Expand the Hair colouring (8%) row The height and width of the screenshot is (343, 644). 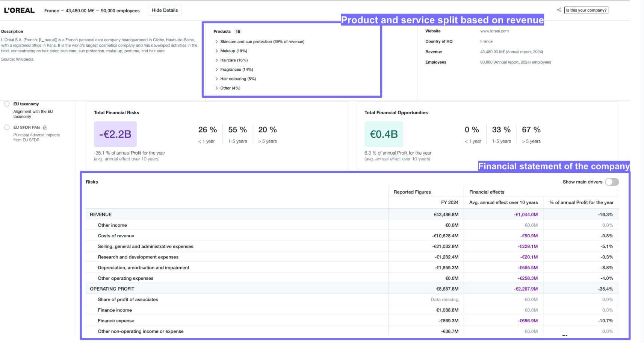(217, 79)
